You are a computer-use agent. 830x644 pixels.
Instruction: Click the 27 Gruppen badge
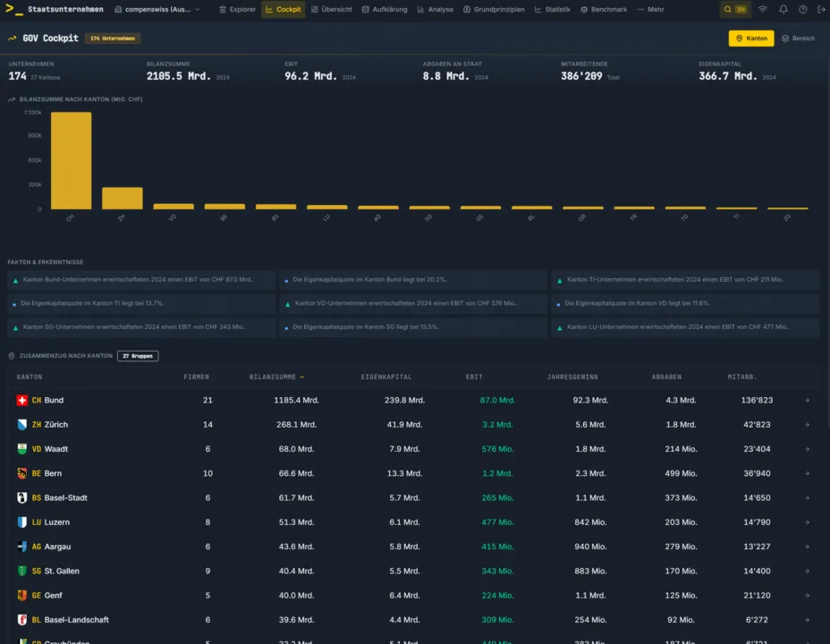[x=138, y=356]
